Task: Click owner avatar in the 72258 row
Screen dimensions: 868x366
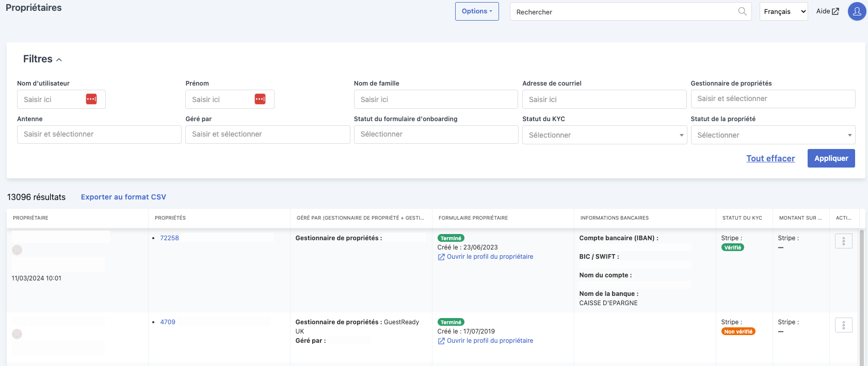Action: coord(17,250)
